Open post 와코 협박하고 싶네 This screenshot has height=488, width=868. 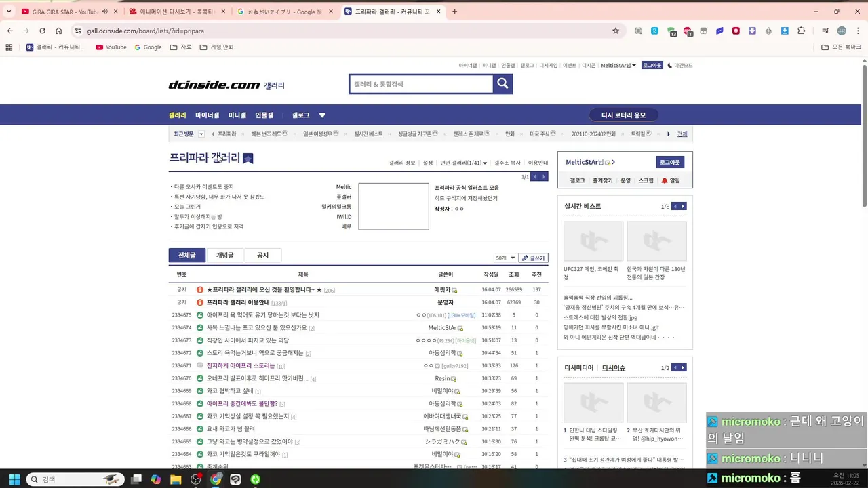[x=230, y=391]
